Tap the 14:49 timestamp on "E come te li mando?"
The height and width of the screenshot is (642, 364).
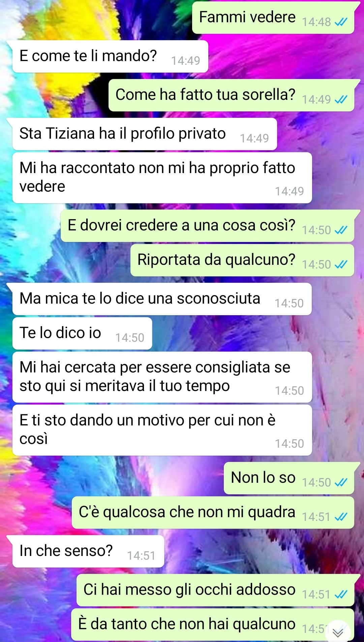[x=186, y=61]
